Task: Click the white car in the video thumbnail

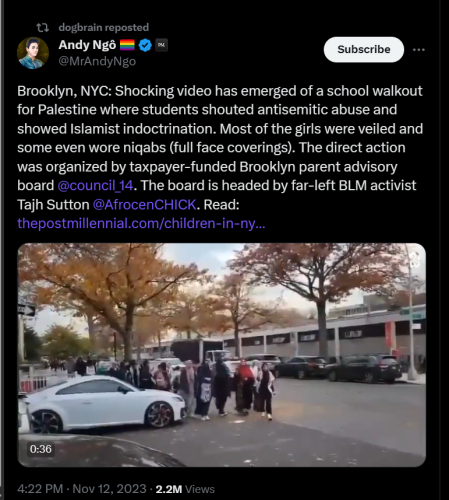Action: tap(103, 404)
